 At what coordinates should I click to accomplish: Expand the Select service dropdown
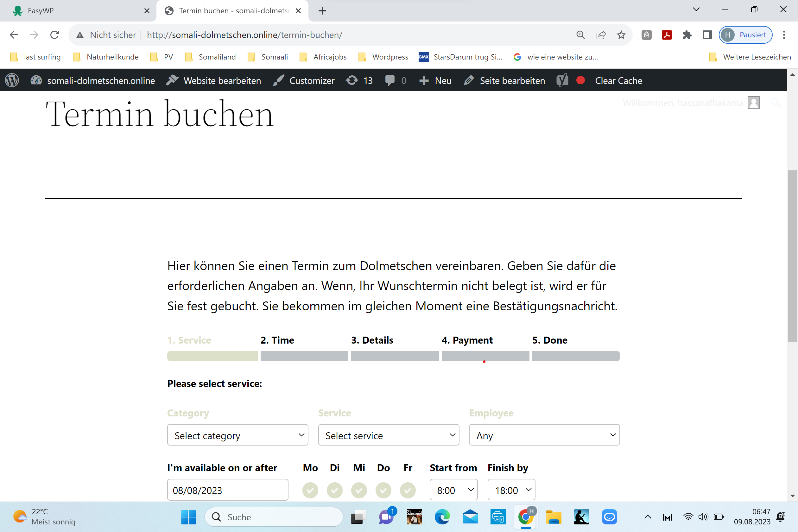coord(389,435)
